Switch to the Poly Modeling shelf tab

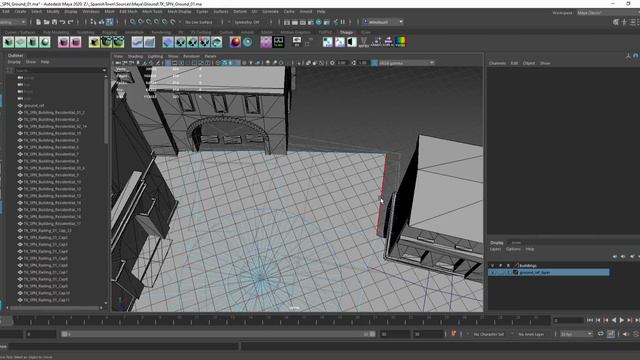[x=56, y=32]
